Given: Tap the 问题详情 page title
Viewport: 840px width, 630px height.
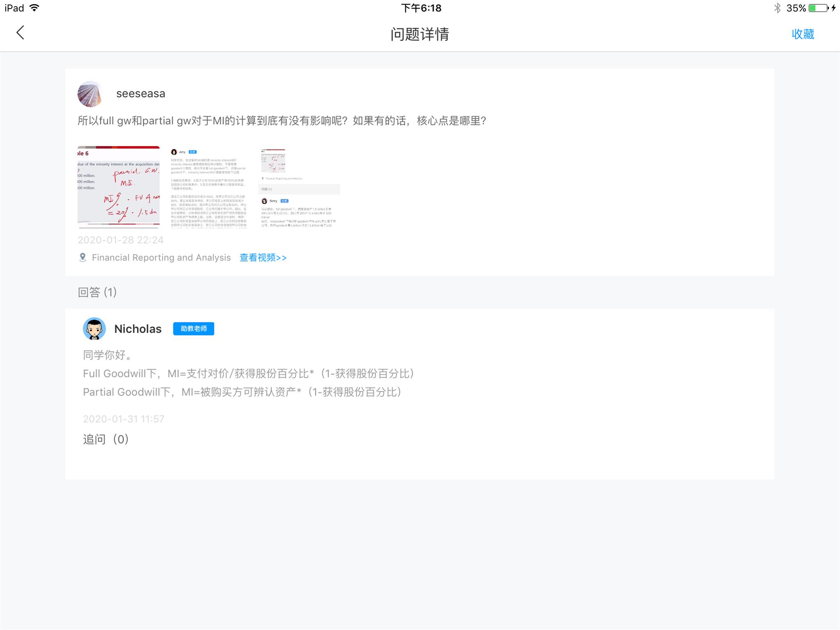Looking at the screenshot, I should click(420, 34).
